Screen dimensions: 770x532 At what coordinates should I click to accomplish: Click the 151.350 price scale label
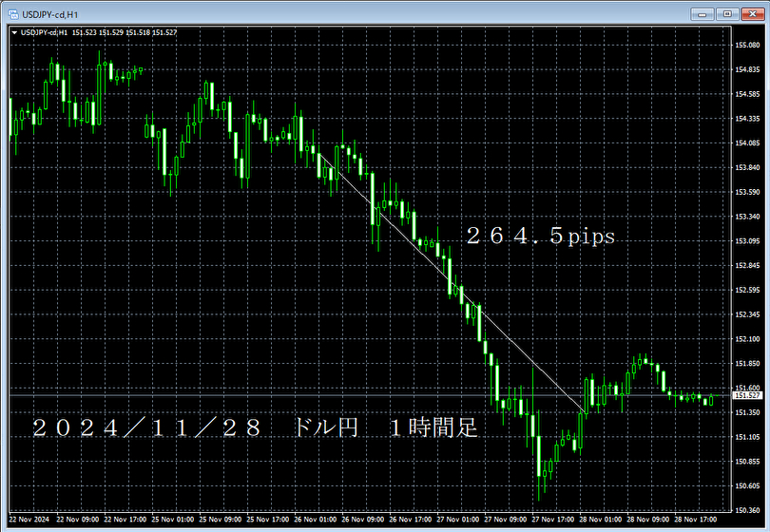click(x=747, y=412)
